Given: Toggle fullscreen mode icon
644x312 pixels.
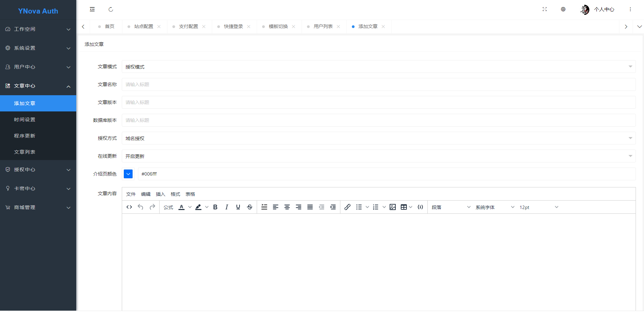Looking at the screenshot, I should click(x=544, y=9).
